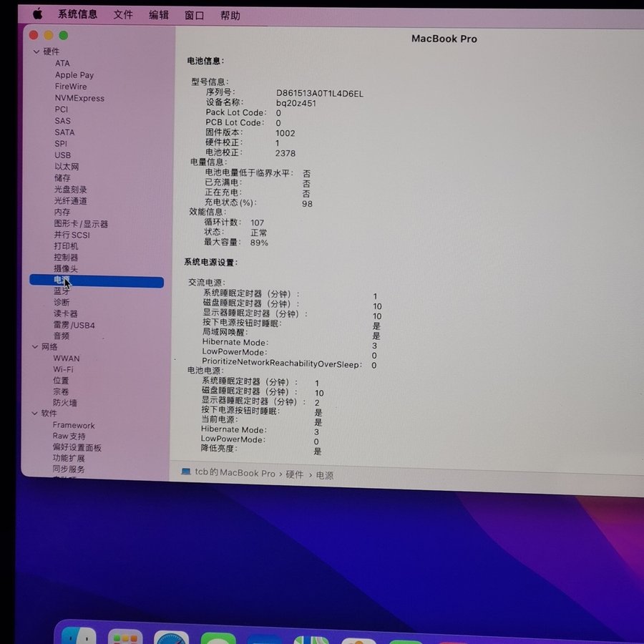The image size is (644, 644).
Task: Select 偏好设置面板 in the sidebar
Action: [77, 448]
